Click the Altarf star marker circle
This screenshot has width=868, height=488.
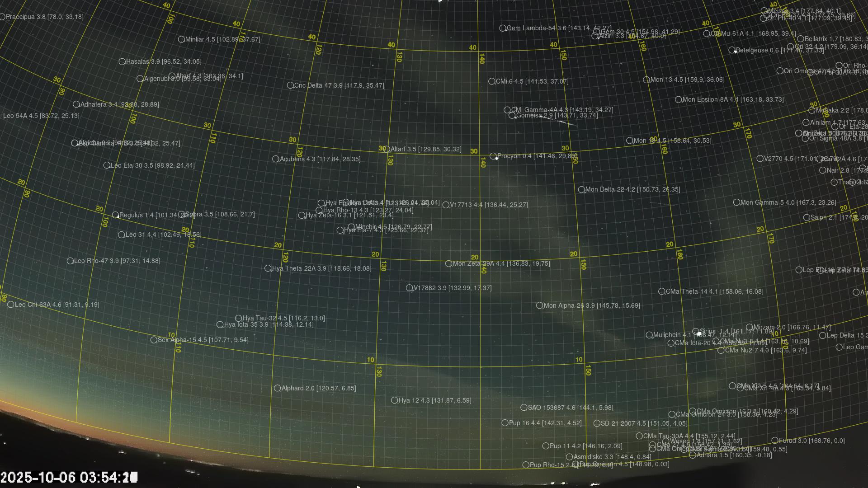tap(386, 149)
